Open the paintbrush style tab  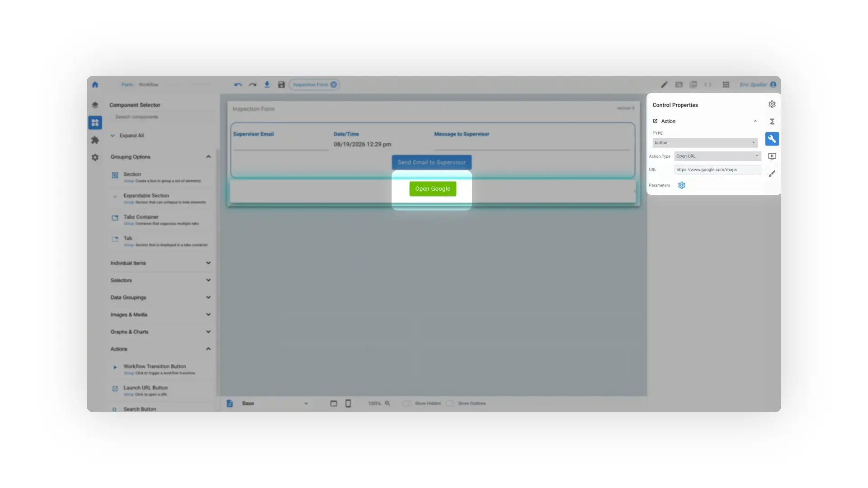pyautogui.click(x=772, y=174)
